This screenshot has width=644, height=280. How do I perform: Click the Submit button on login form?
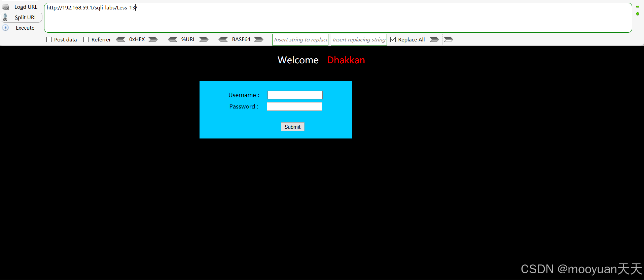293,127
